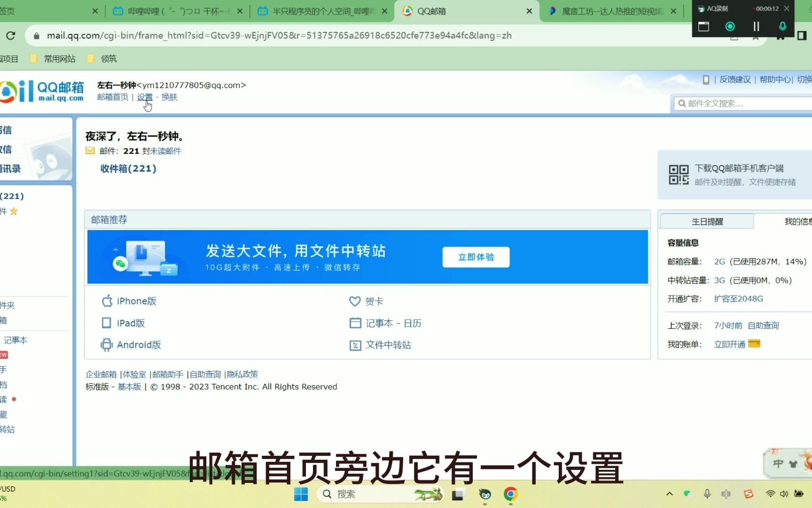This screenshot has width=812, height=508.
Task: Click 扩容至2048G link
Action: pyautogui.click(x=738, y=299)
